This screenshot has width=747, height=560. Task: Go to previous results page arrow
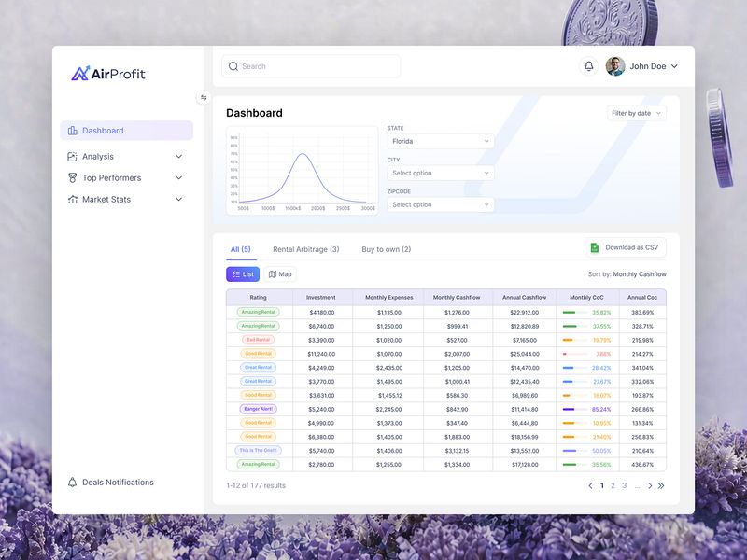click(590, 485)
